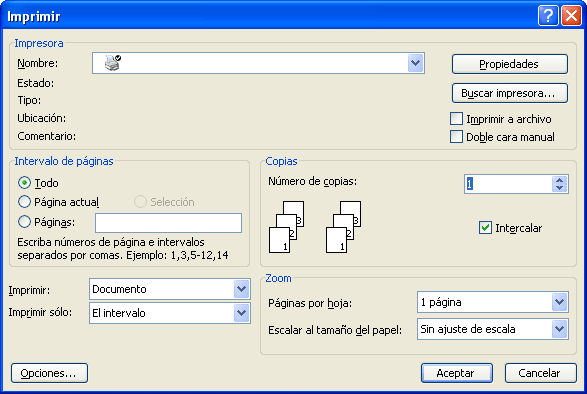Uncheck the Intercalar checkbox
The image size is (587, 394).
(x=486, y=228)
